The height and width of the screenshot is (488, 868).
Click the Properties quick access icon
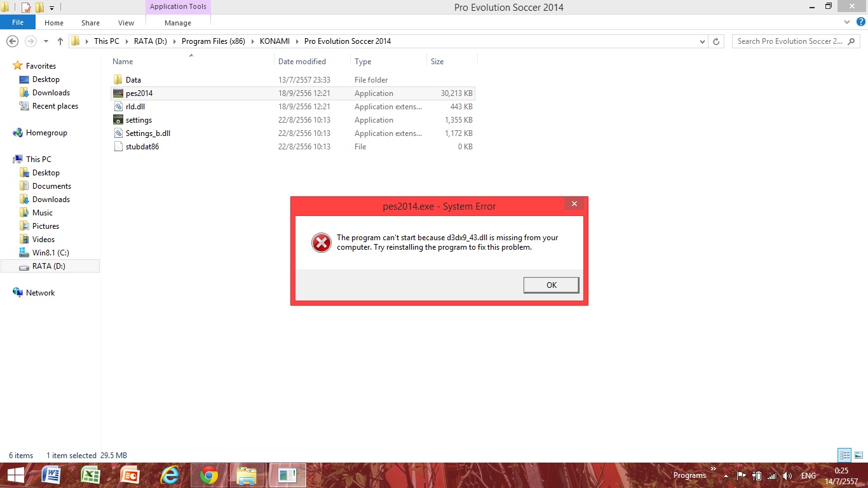tap(26, 8)
